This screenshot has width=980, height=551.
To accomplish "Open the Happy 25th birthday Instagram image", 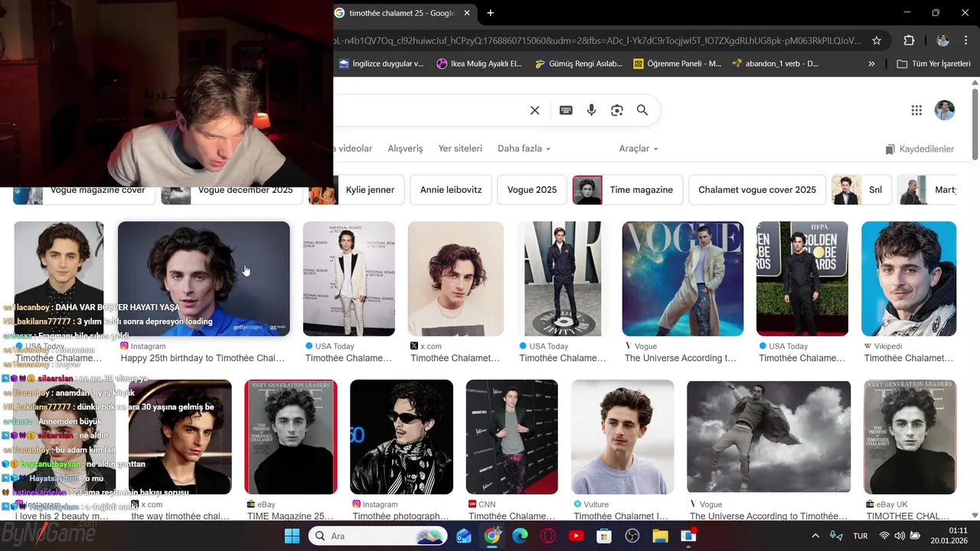I will 204,279.
